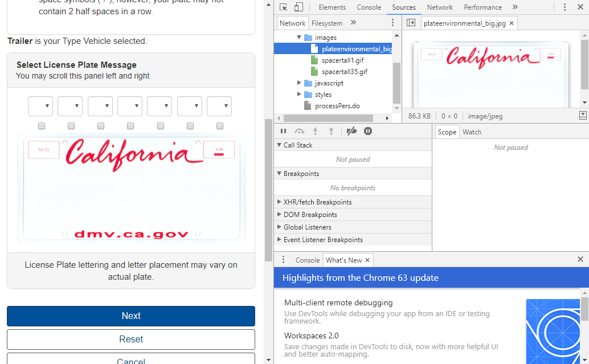Switch to the Console tab in top bar

[369, 7]
